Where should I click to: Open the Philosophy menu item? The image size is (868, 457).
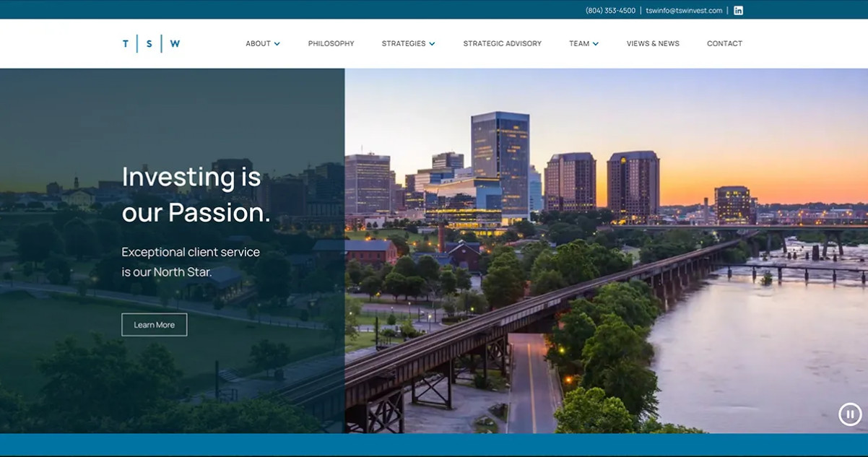331,43
